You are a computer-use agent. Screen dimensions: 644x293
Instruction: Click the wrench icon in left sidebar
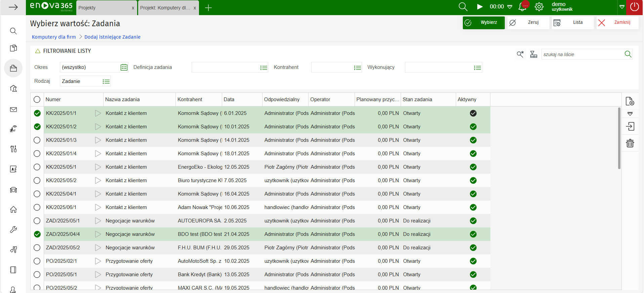(13, 230)
